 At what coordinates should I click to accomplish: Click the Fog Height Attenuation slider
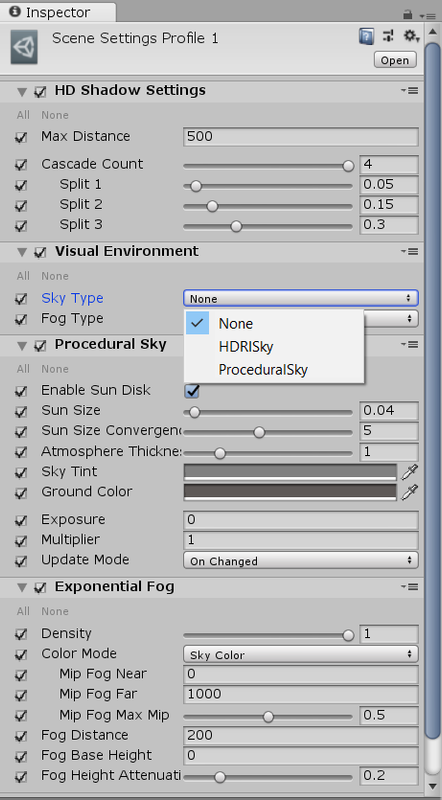point(268,778)
